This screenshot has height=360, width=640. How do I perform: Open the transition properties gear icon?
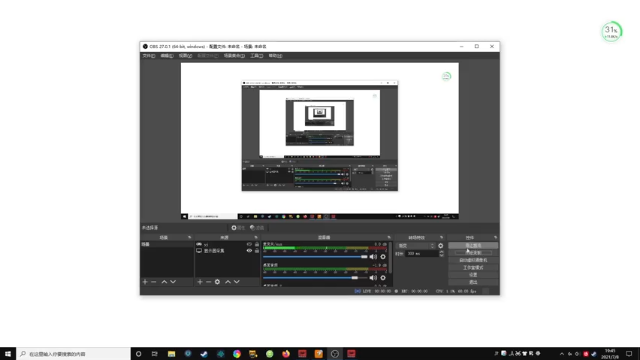tap(440, 246)
